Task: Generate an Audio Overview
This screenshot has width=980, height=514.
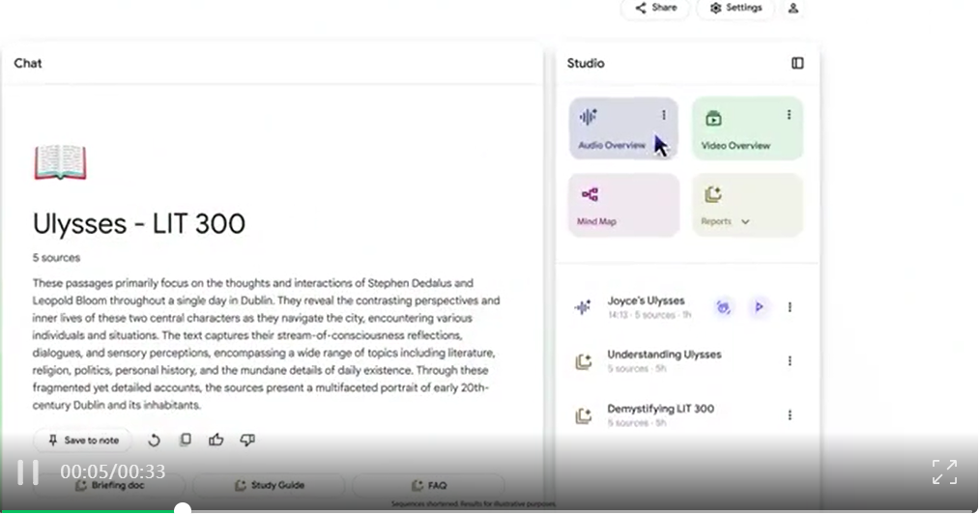Action: point(623,128)
